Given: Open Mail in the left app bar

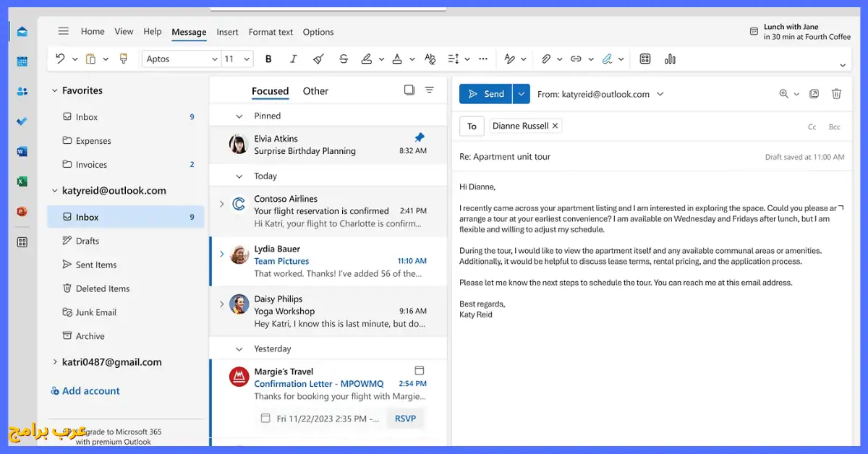Looking at the screenshot, I should (22, 31).
